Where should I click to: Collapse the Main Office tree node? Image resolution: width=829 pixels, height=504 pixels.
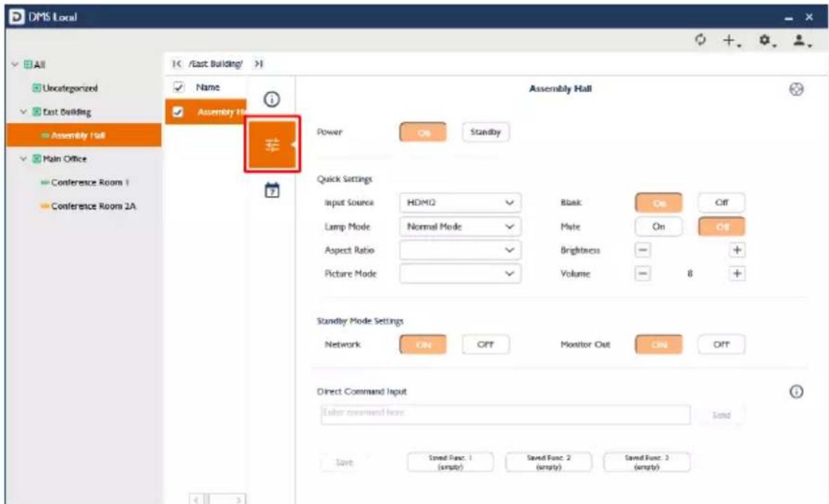[23, 158]
